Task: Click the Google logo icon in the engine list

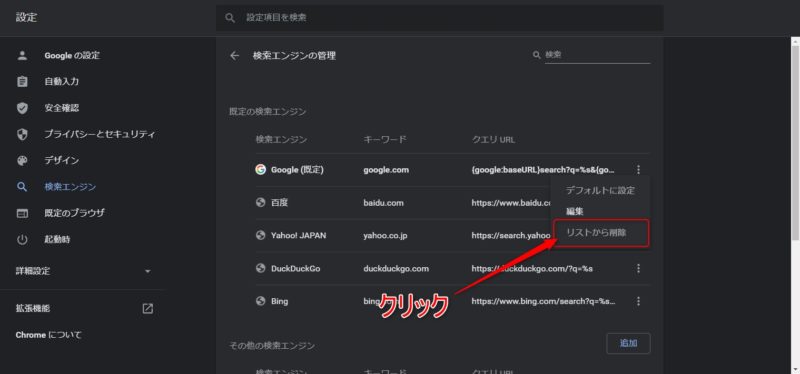Action: pos(261,170)
